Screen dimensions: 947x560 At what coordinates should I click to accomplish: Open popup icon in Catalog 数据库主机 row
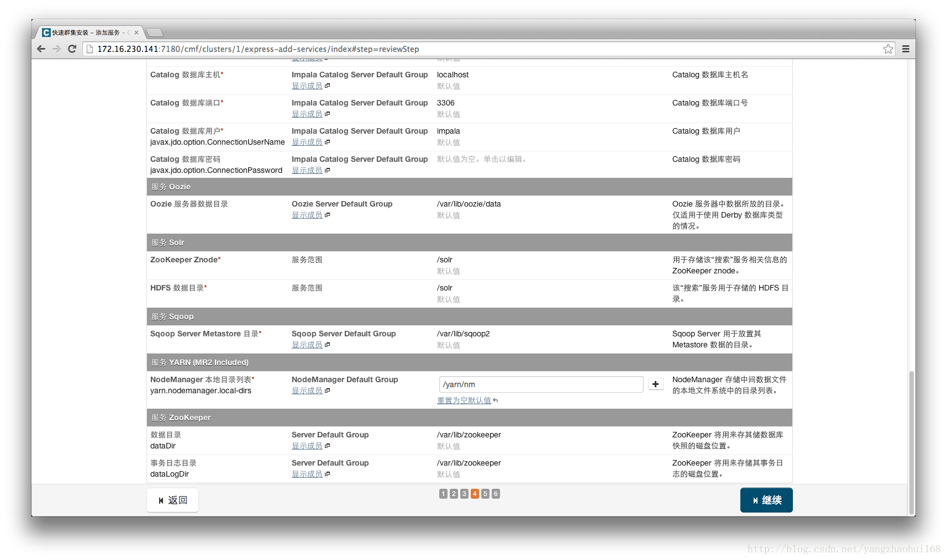[x=328, y=86]
